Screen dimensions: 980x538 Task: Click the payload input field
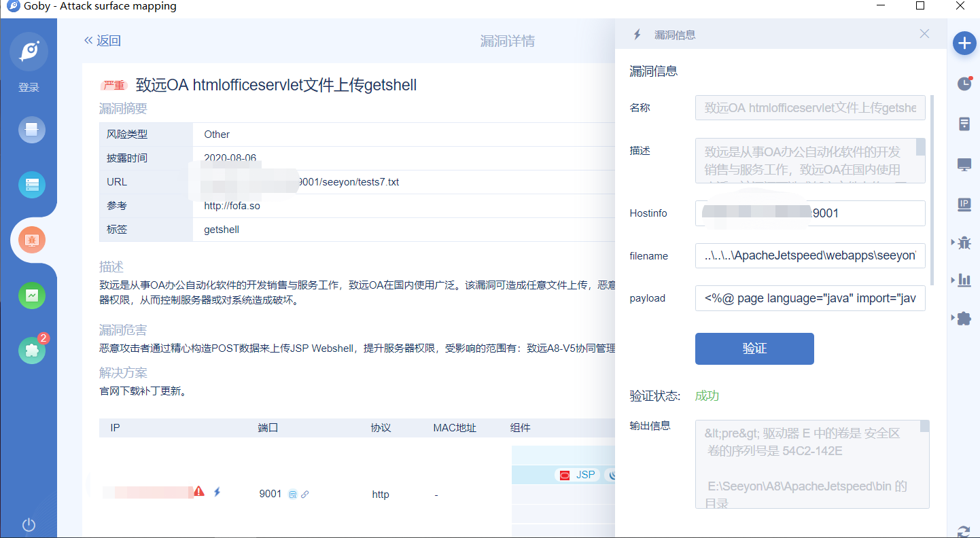(810, 298)
